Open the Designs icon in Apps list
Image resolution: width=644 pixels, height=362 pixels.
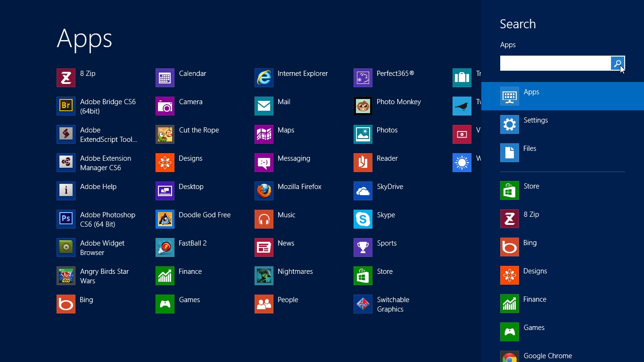(x=165, y=163)
